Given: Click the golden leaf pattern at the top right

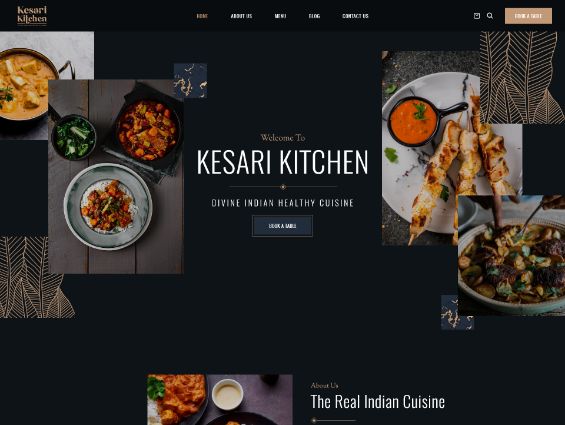Looking at the screenshot, I should (522, 78).
